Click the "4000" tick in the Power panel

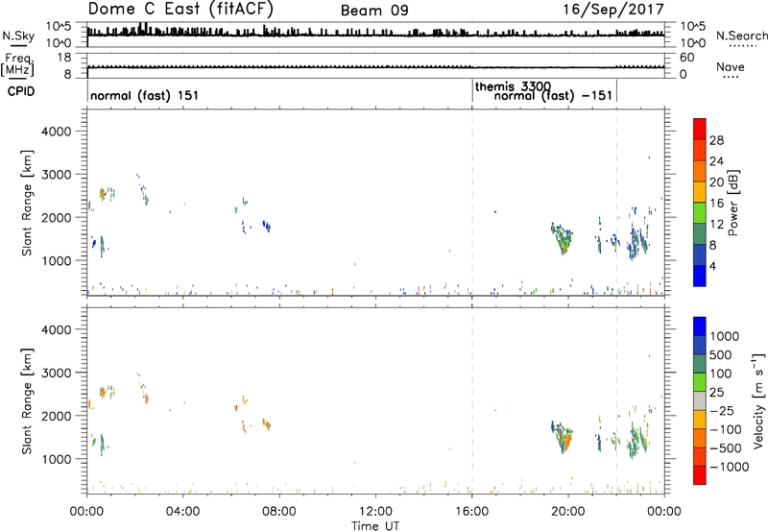click(56, 132)
